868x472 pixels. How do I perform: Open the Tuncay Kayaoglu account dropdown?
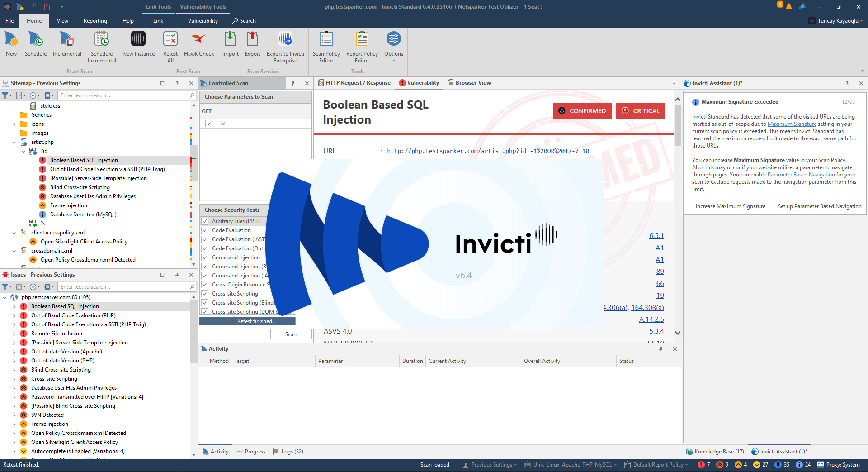[836, 21]
